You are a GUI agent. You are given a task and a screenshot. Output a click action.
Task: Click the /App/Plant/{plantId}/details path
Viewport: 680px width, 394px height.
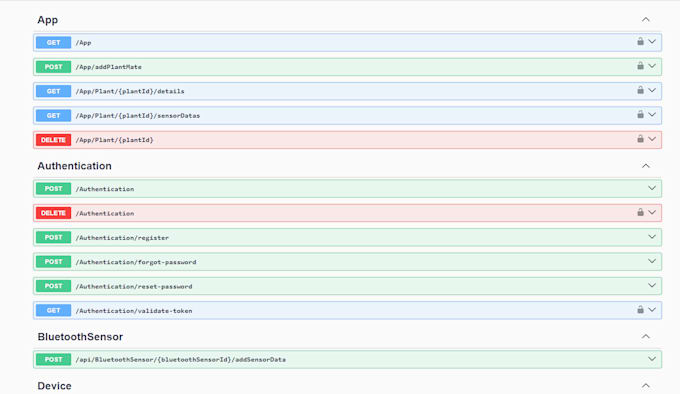130,91
